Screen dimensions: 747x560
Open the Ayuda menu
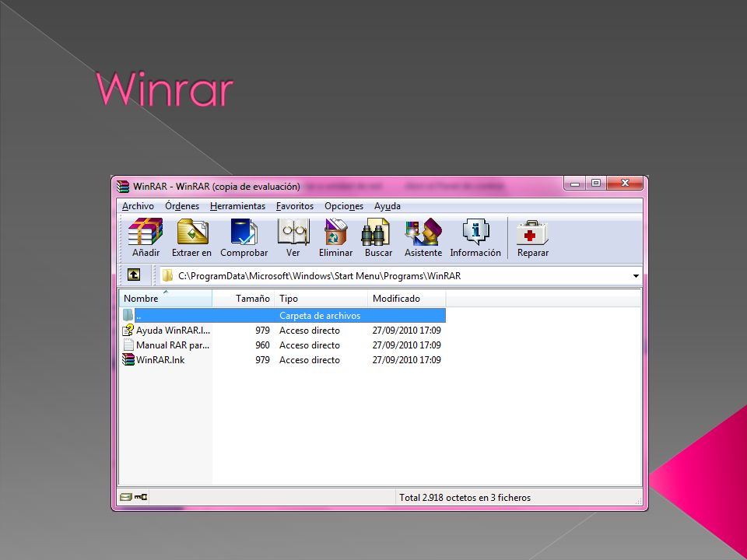click(x=387, y=206)
